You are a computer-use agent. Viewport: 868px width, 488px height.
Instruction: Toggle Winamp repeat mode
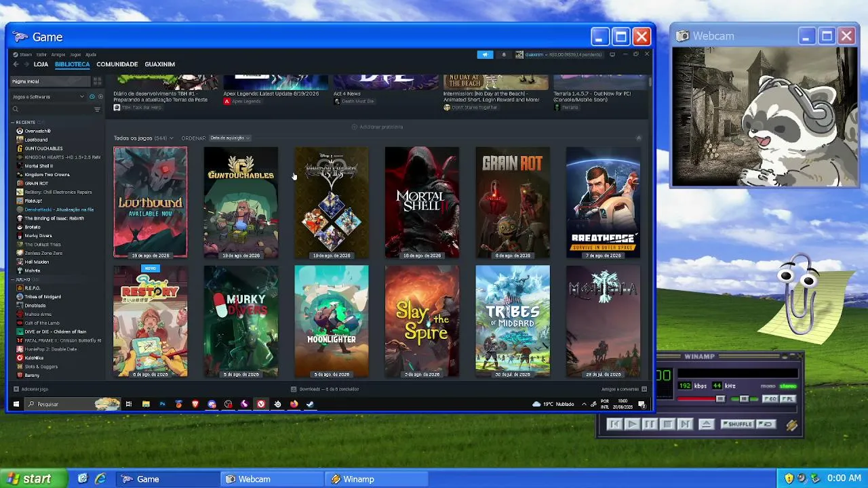click(766, 424)
